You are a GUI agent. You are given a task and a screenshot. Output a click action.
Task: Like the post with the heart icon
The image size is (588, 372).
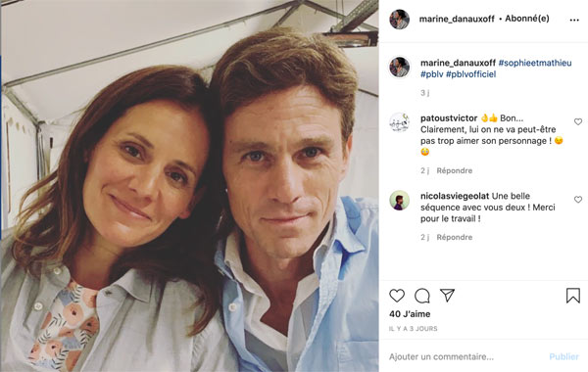(397, 296)
